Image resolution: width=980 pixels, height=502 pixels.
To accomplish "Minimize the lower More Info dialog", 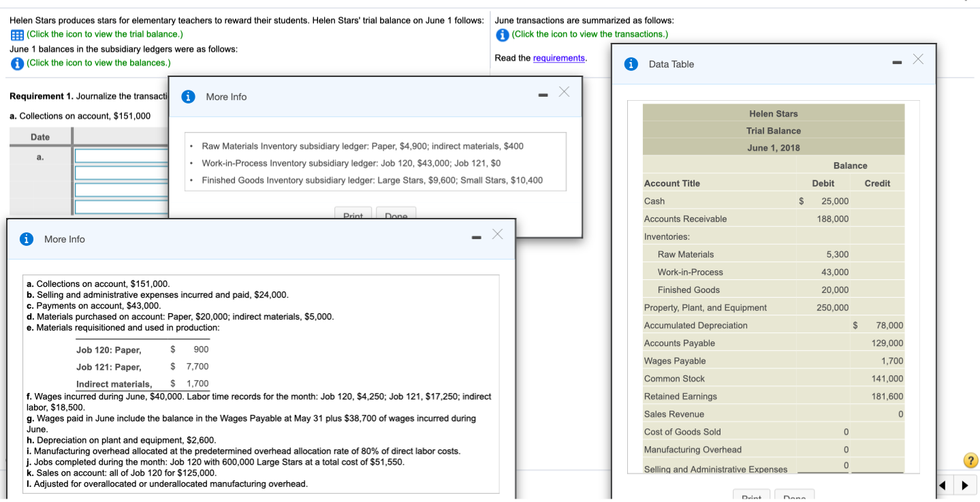I will 476,238.
